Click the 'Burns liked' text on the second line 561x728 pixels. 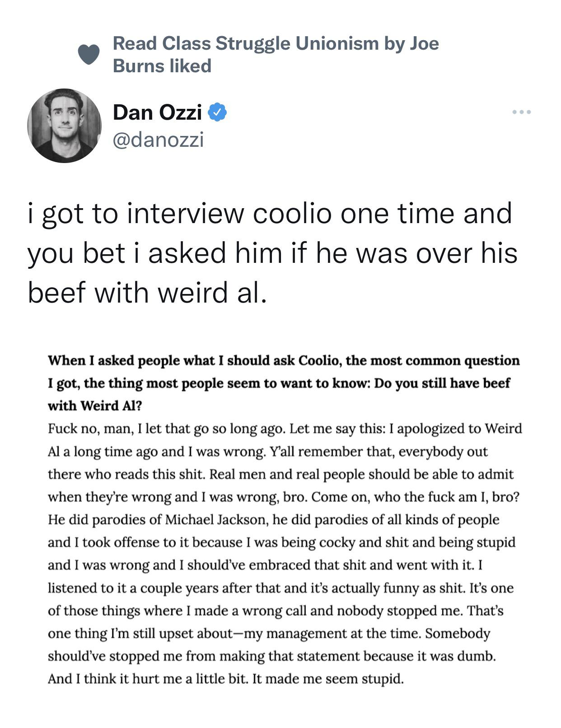[x=162, y=66]
